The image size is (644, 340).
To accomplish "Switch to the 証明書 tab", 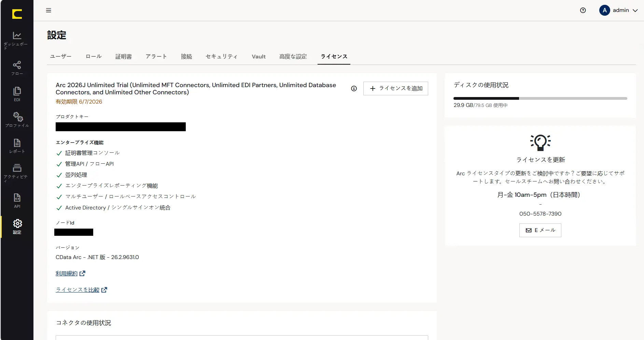I will [x=124, y=56].
